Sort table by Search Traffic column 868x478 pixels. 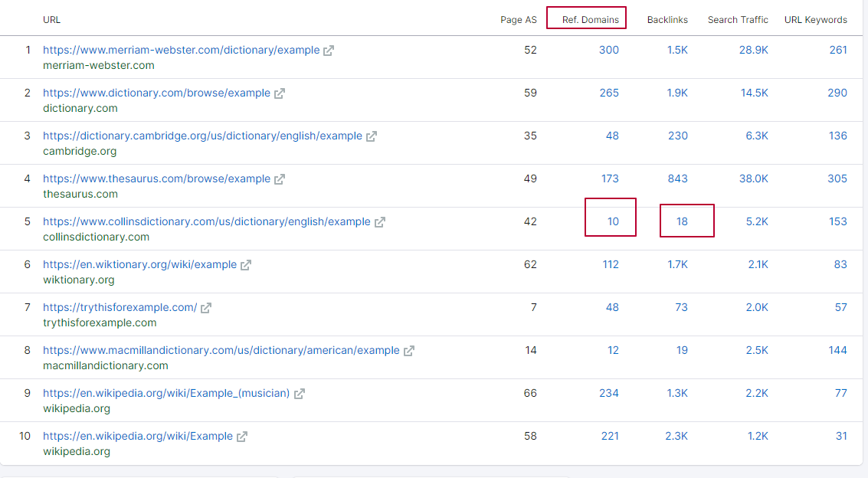coord(738,19)
